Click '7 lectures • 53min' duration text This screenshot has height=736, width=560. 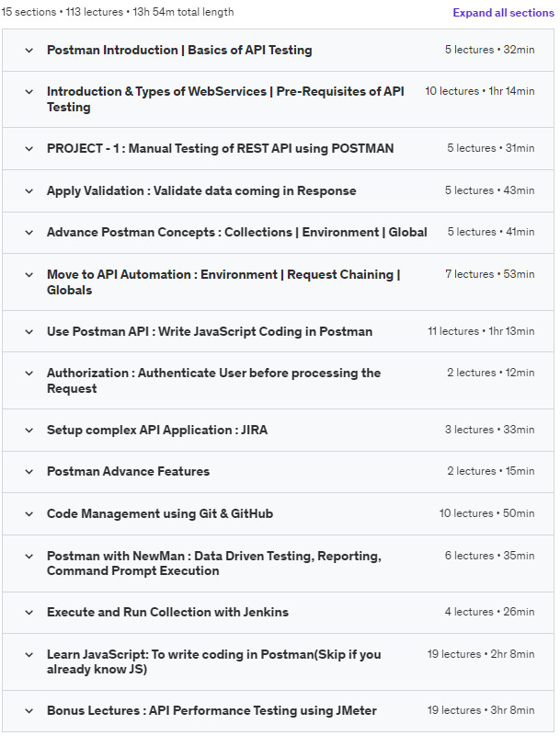(x=489, y=274)
